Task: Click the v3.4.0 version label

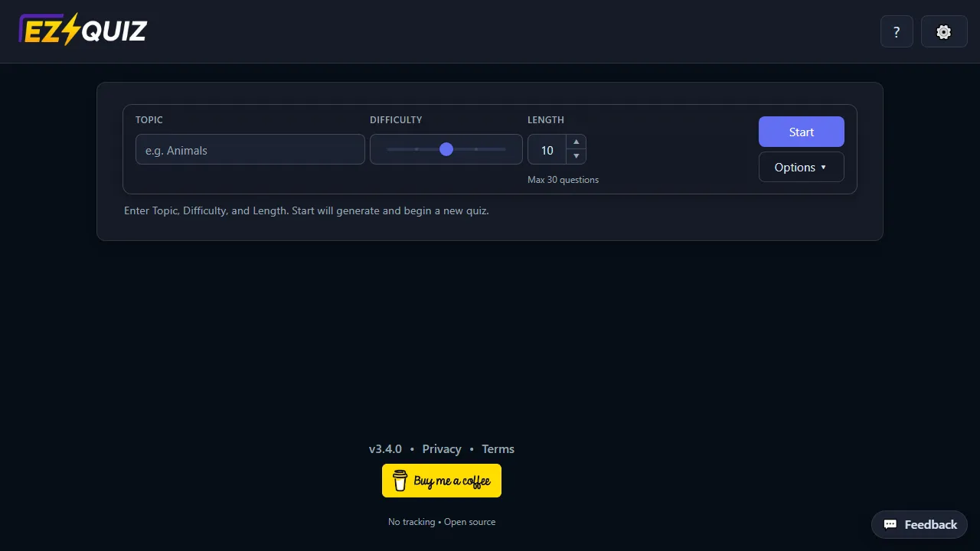Action: pos(385,449)
